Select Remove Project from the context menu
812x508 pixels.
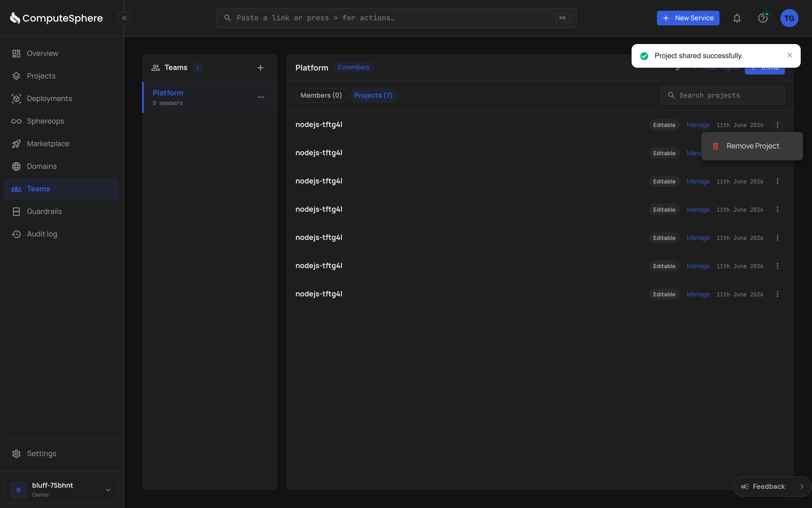click(x=752, y=146)
